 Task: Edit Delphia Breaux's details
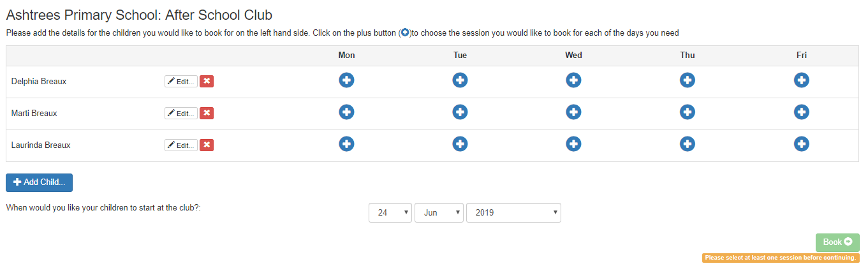point(181,82)
